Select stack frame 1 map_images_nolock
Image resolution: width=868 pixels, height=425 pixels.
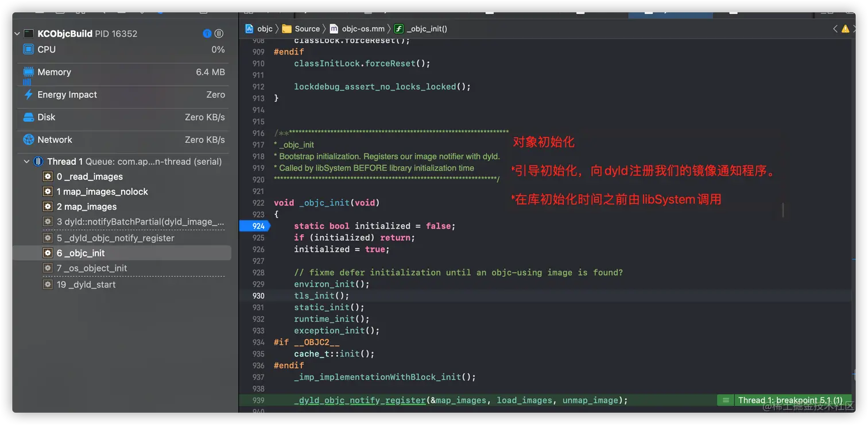click(122, 192)
